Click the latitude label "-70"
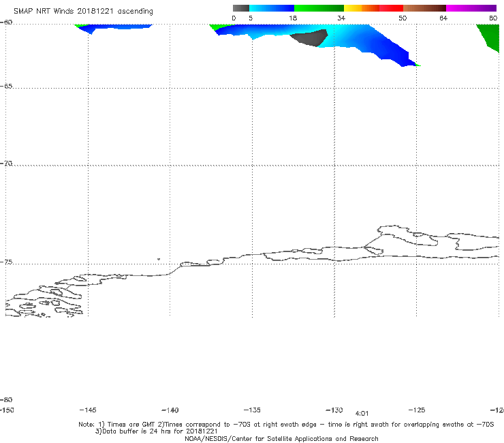This screenshot has height=443, width=504. point(6,164)
